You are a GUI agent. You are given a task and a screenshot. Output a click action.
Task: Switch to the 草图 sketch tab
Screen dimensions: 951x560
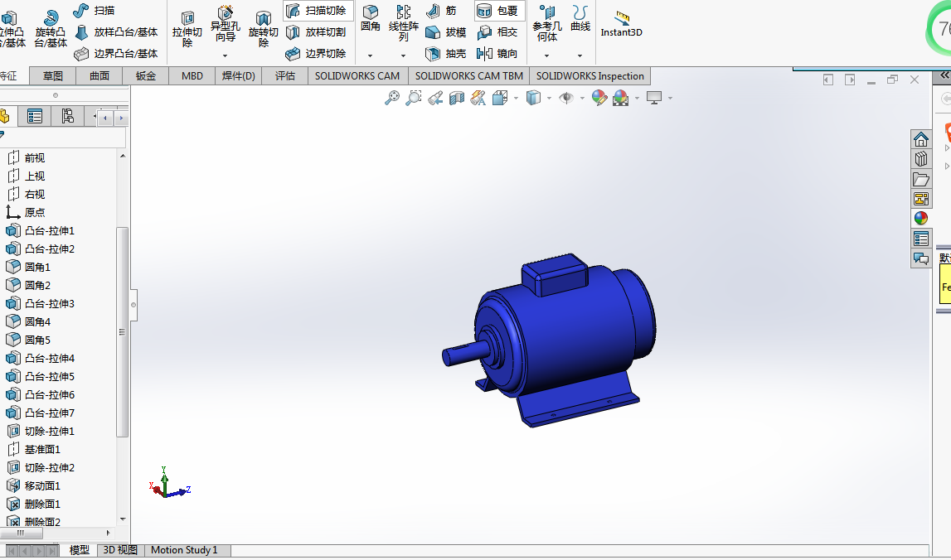pos(53,75)
